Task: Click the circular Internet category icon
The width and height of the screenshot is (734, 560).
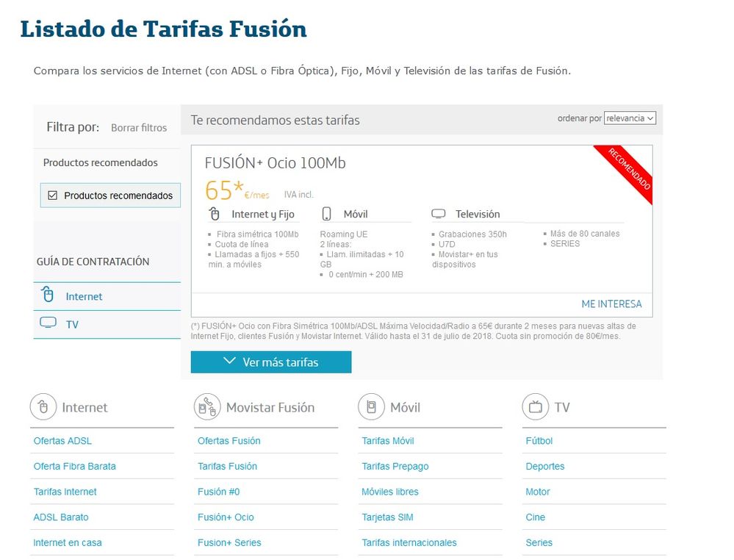Action: pyautogui.click(x=43, y=406)
